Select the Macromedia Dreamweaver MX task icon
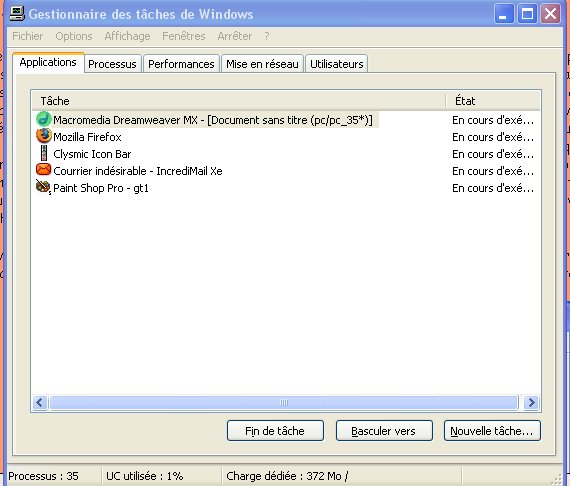This screenshot has height=486, width=570. coord(44,120)
